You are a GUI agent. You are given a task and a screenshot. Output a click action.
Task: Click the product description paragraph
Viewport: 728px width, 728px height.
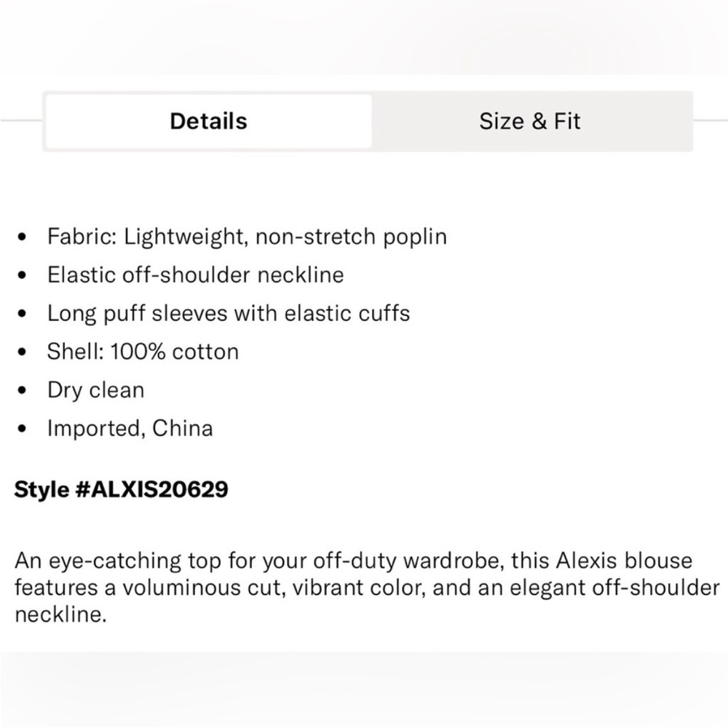pyautogui.click(x=367, y=587)
